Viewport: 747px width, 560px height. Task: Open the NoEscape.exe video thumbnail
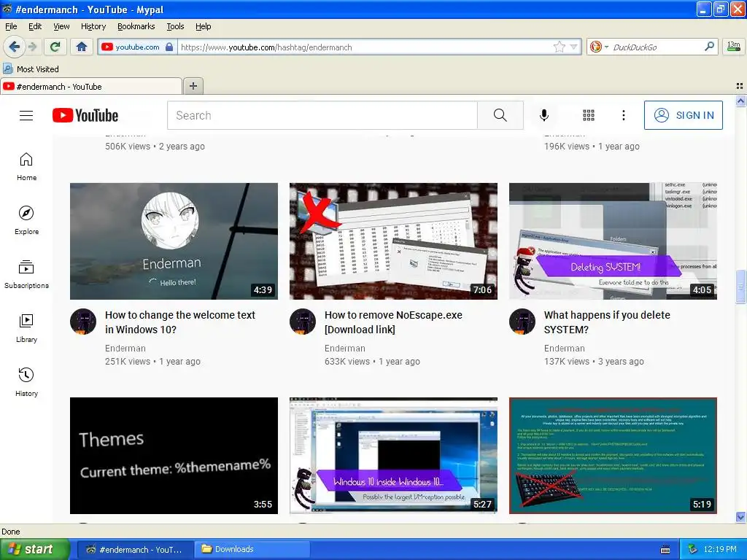pos(393,241)
